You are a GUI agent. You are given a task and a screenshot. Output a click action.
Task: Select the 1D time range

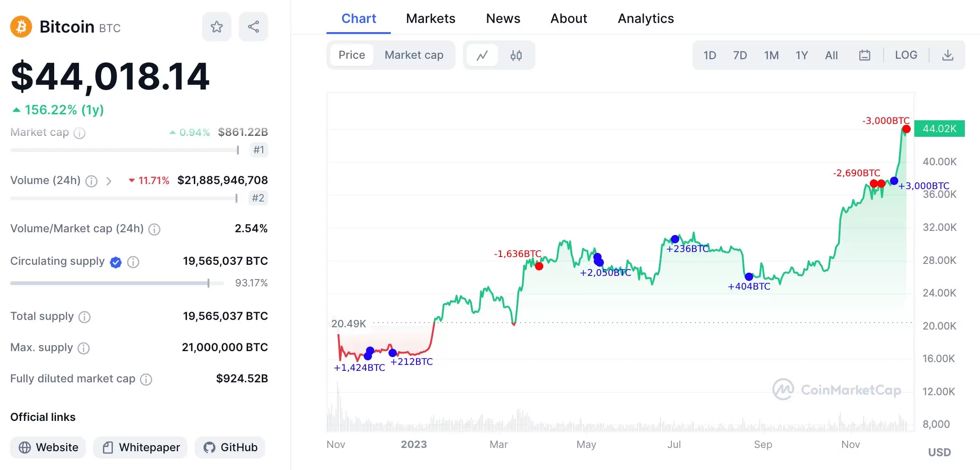[710, 56]
